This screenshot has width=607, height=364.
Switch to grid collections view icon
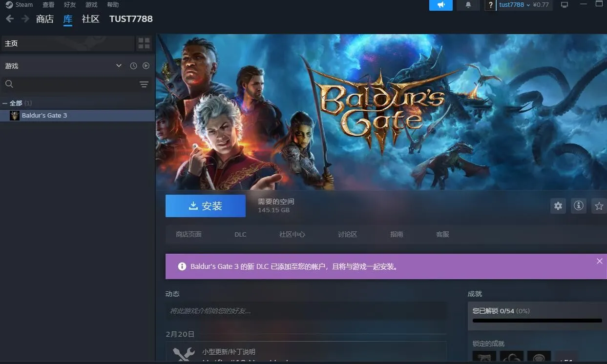pos(144,43)
